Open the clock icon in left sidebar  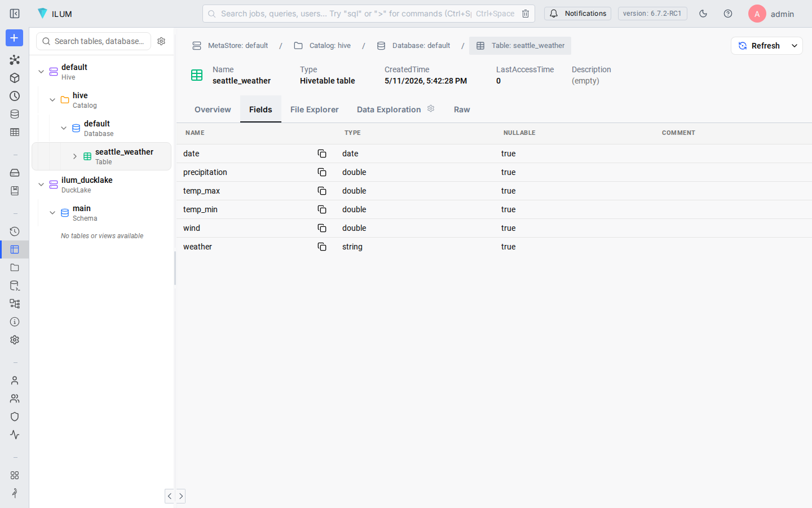point(15,96)
